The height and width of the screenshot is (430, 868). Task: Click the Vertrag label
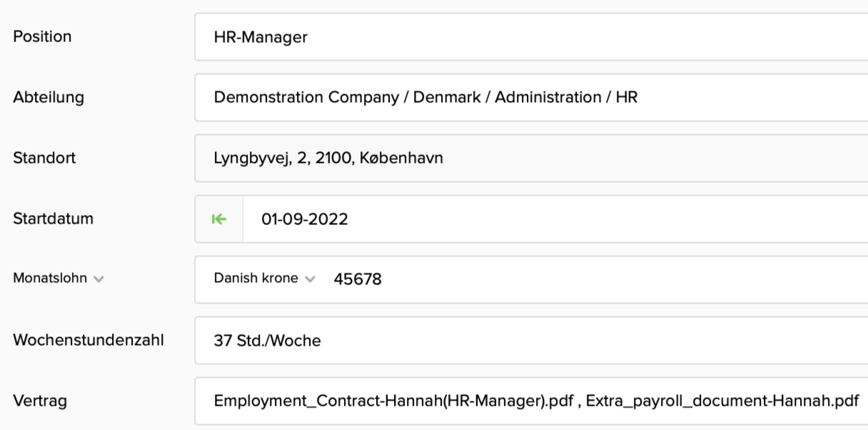pyautogui.click(x=40, y=401)
